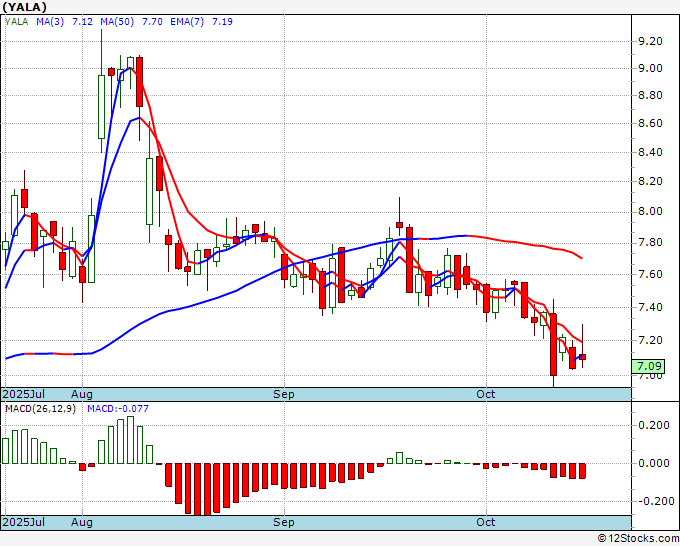Click the 0.200 MACD axis label
Screen dimensions: 680x546
pos(654,425)
